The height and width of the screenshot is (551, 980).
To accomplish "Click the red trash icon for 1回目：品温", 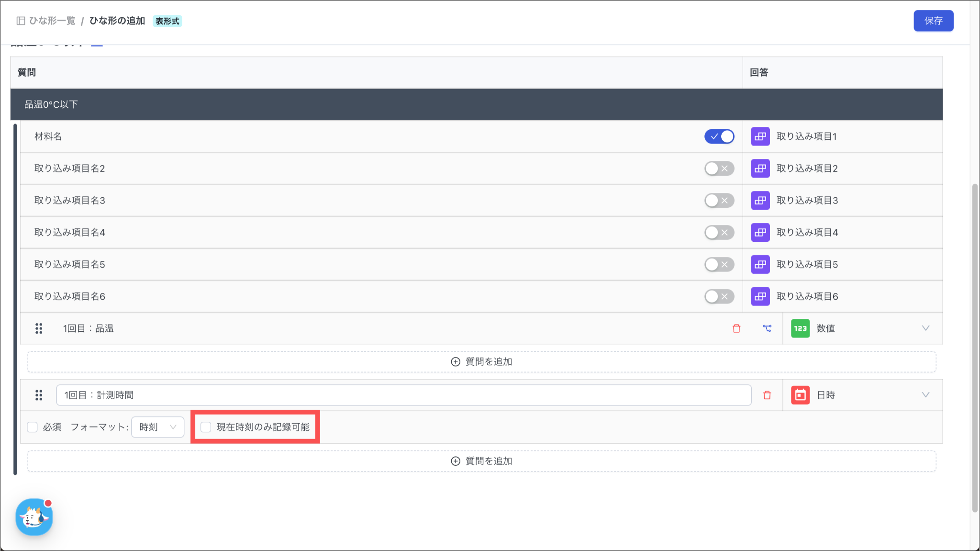I will click(x=736, y=328).
